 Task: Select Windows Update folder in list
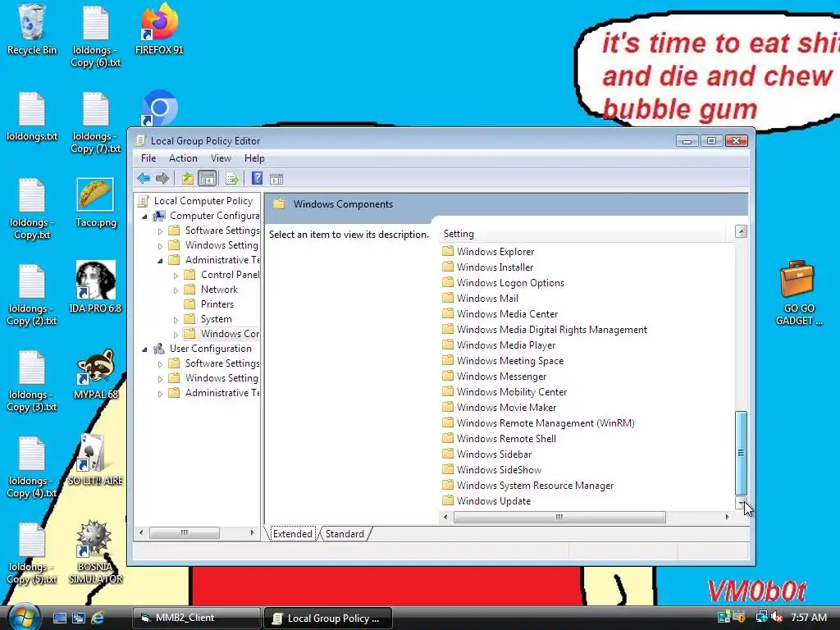click(487, 501)
